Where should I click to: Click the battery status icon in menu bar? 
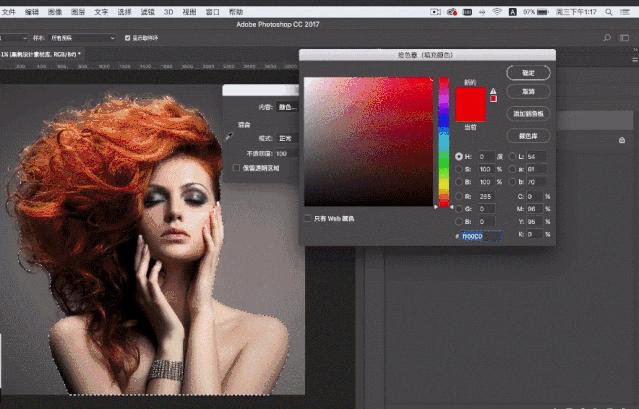[542, 12]
